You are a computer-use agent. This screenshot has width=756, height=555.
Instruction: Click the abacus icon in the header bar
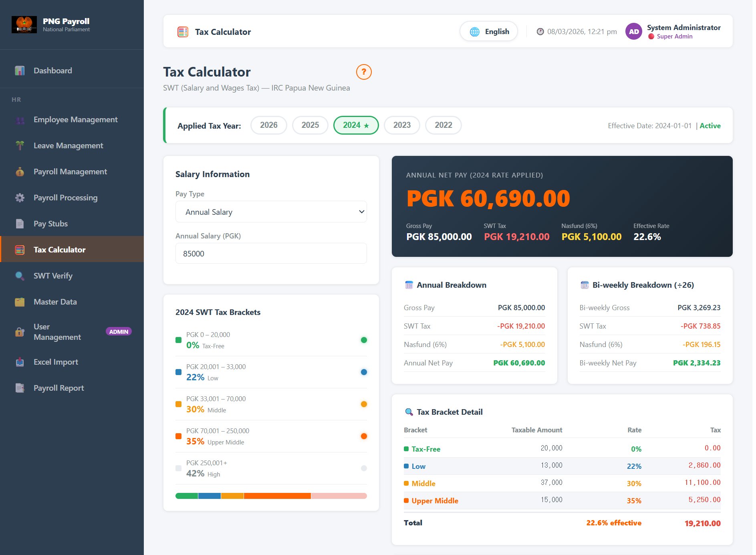183,32
